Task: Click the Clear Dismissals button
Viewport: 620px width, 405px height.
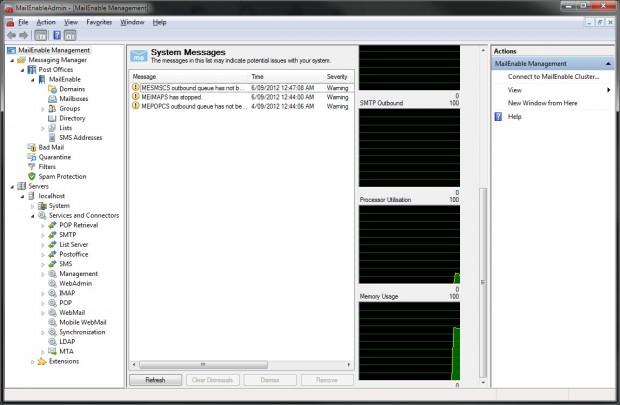Action: (213, 380)
